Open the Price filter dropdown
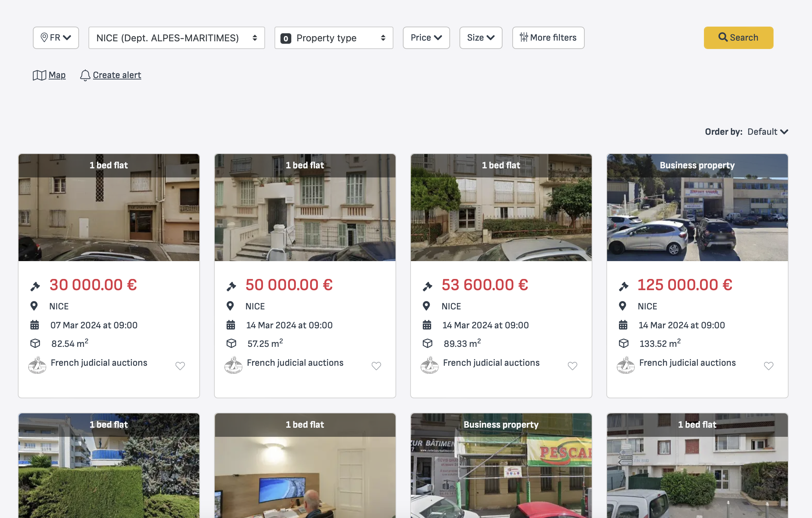This screenshot has height=518, width=812. (x=426, y=38)
